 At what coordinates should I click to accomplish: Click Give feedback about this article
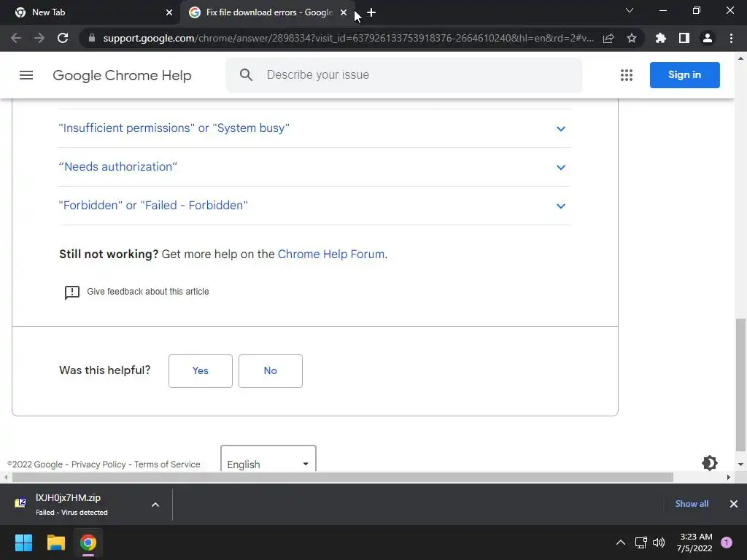click(147, 292)
